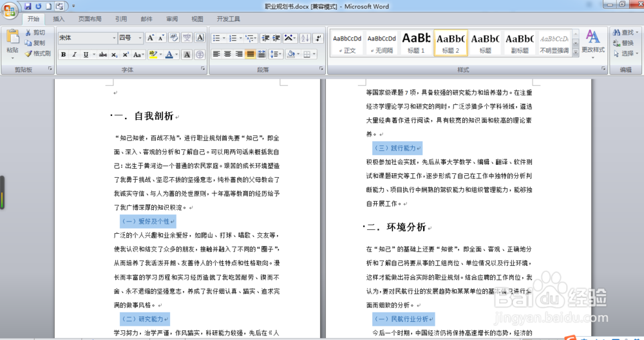
Task: Apply the 无间隔 style
Action: pos(381,42)
